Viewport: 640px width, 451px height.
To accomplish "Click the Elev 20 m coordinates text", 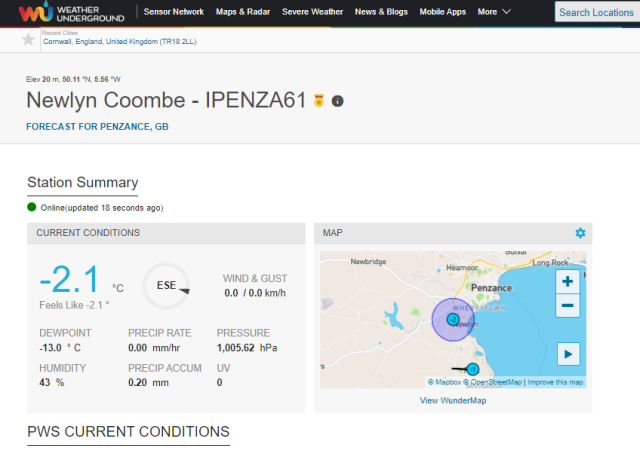I will [x=73, y=79].
